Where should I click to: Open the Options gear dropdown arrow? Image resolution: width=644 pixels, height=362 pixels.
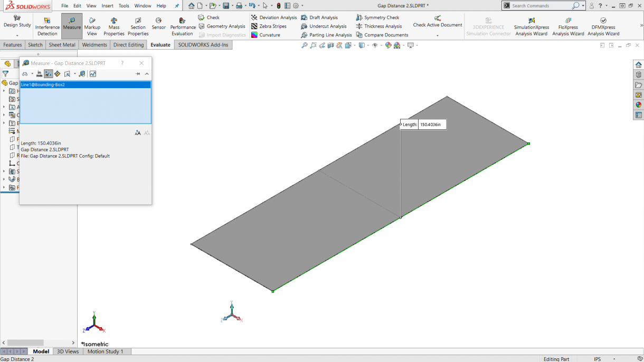coord(302,6)
